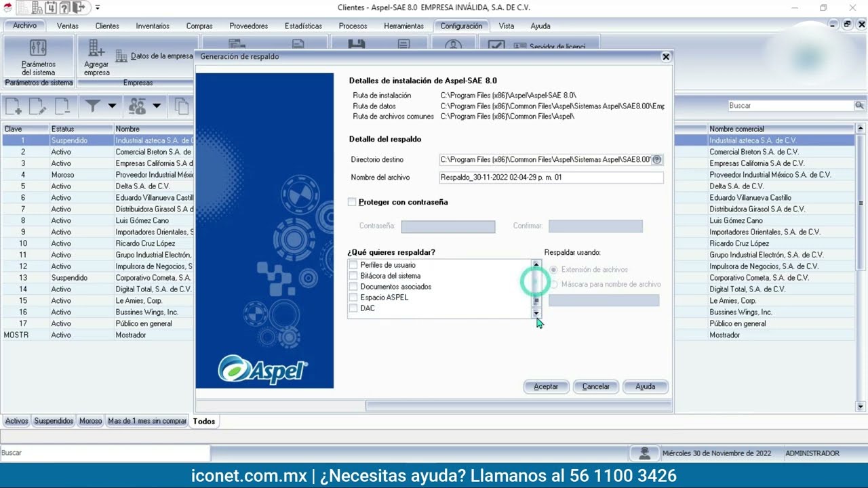Viewport: 868px width, 488px height.
Task: Click the Aspel app icon in title bar
Action: point(8,8)
